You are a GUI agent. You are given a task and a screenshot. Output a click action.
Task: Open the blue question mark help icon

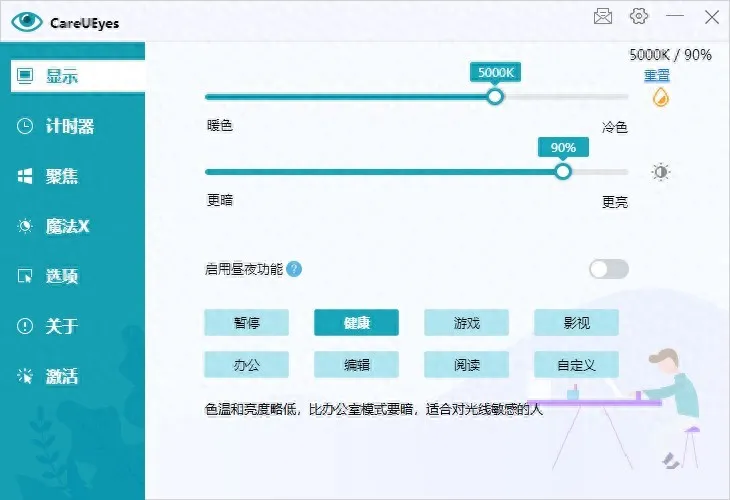click(x=294, y=269)
